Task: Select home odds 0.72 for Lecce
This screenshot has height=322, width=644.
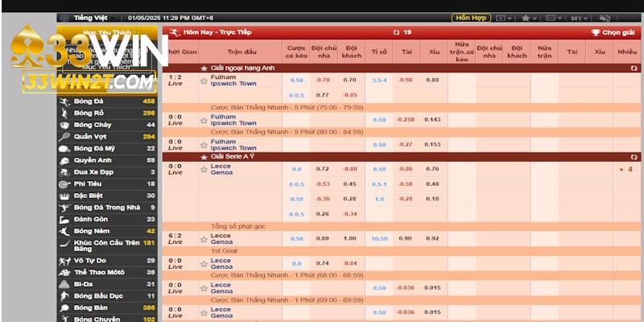Action: (x=323, y=169)
